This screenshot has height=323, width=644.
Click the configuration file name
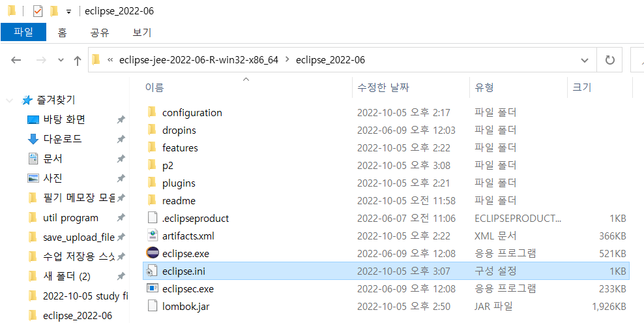pos(192,113)
